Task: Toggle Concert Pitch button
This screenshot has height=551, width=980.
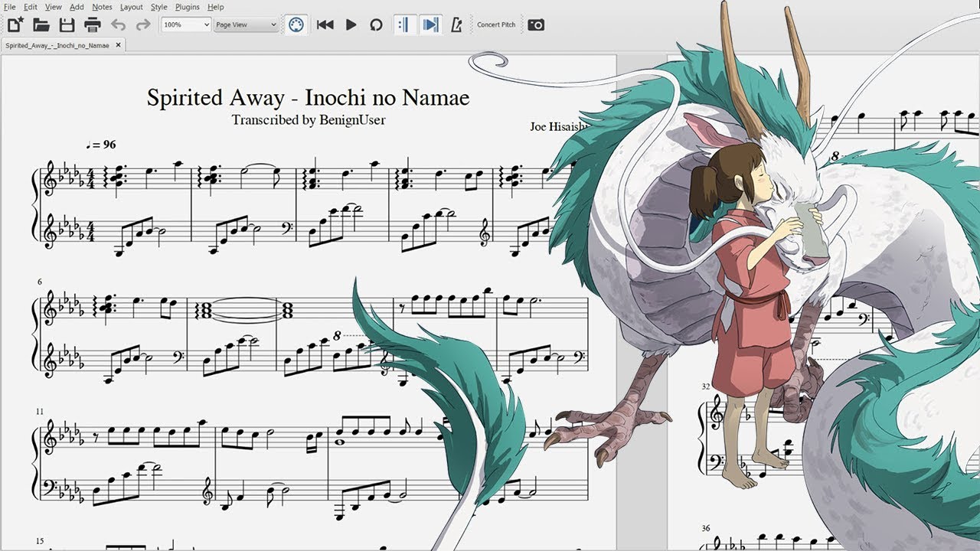Action: (496, 24)
